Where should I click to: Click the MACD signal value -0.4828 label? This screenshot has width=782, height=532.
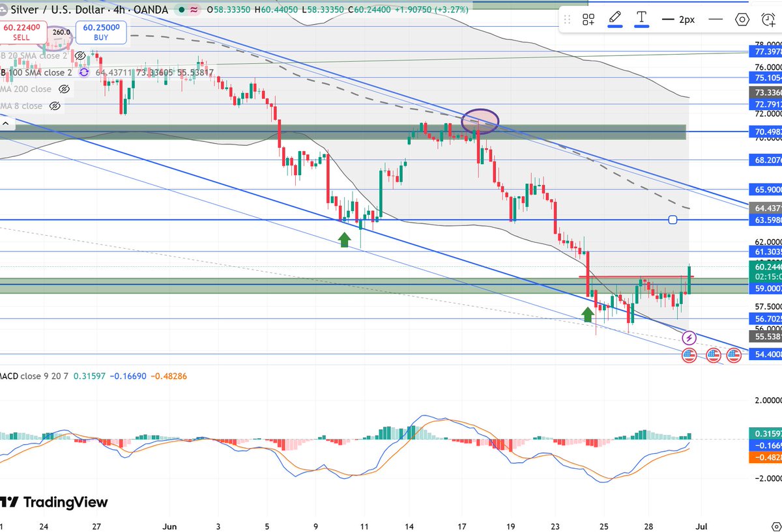[x=764, y=457]
